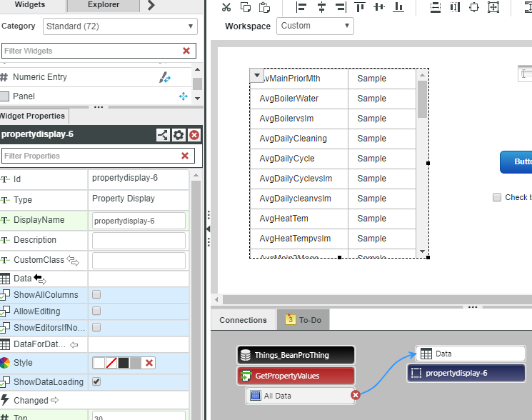Click the gray Style color swatch
This screenshot has width=532, height=420.
136,363
